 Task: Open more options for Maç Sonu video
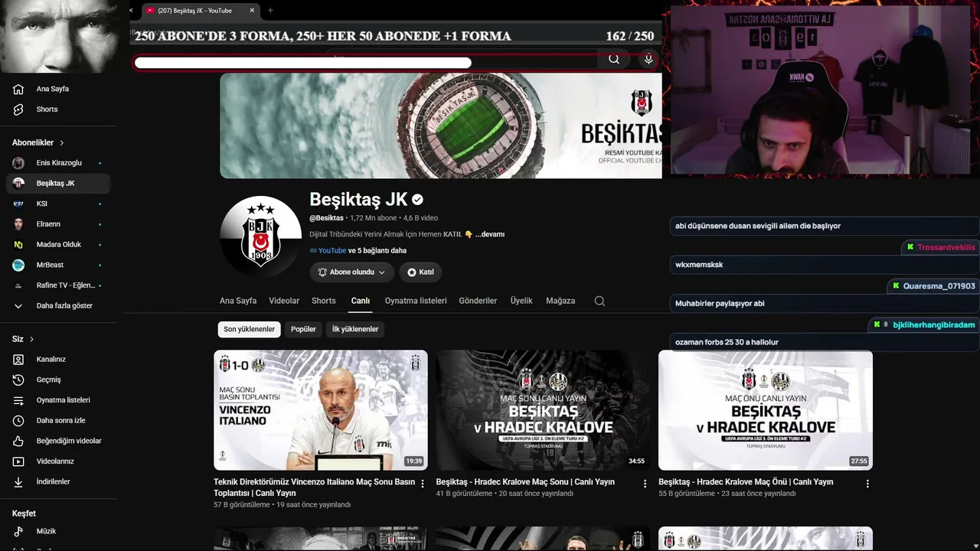(x=645, y=484)
